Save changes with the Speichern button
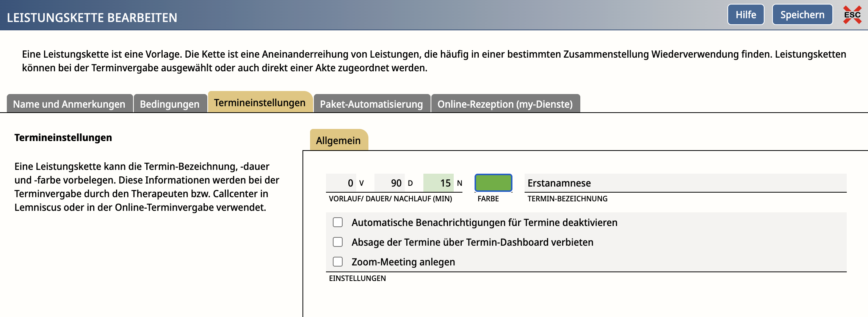Screen dimensions: 868x317 pos(802,15)
